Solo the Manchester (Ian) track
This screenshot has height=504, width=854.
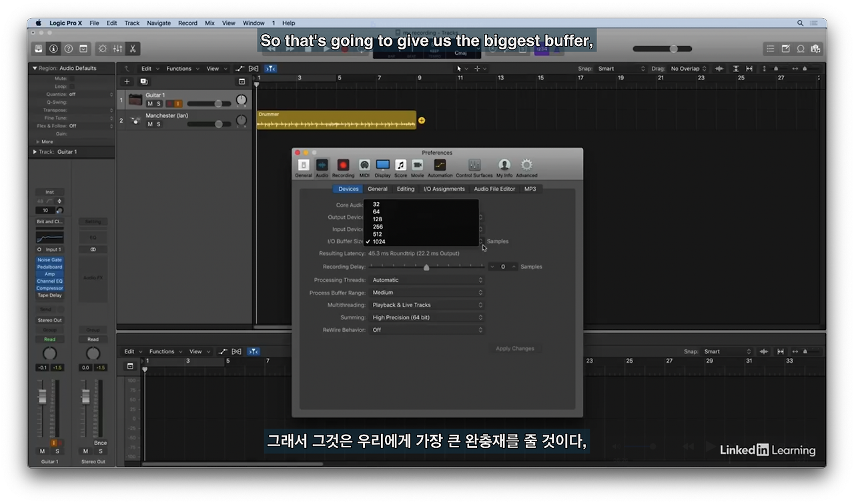pyautogui.click(x=158, y=124)
